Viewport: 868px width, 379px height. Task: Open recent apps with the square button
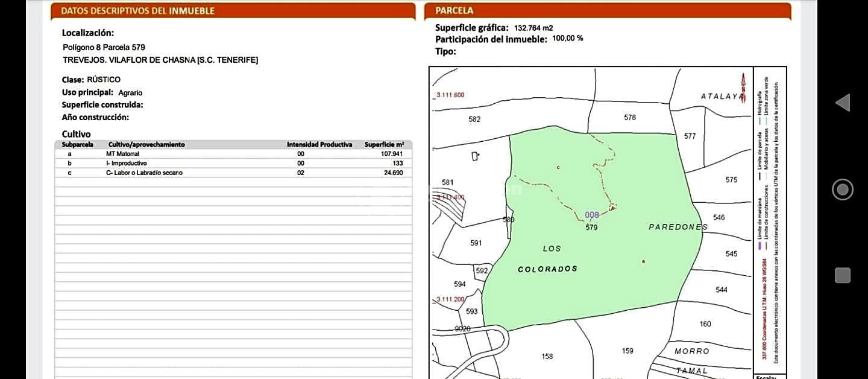tap(843, 276)
